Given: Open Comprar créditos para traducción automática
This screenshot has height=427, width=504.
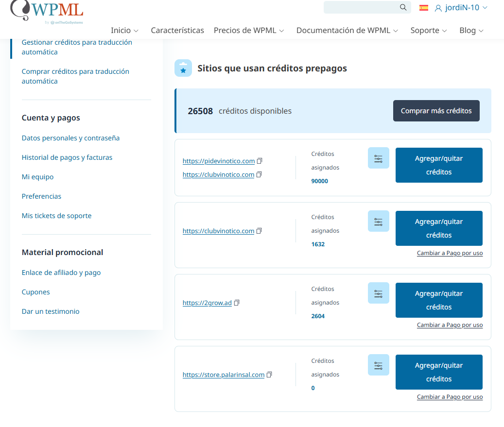Looking at the screenshot, I should coord(75,76).
